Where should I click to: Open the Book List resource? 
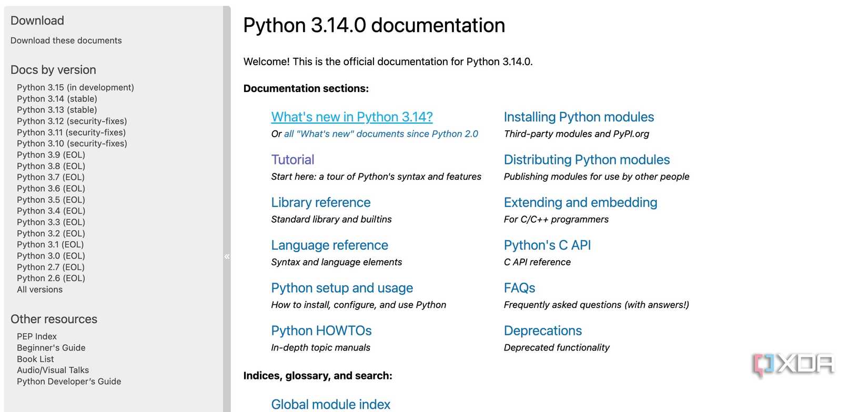tap(35, 359)
